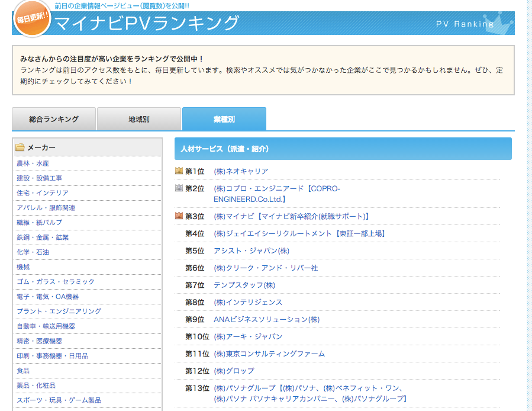Open the (株)アーキ・ジャパン link
532x411 pixels.
248,336
